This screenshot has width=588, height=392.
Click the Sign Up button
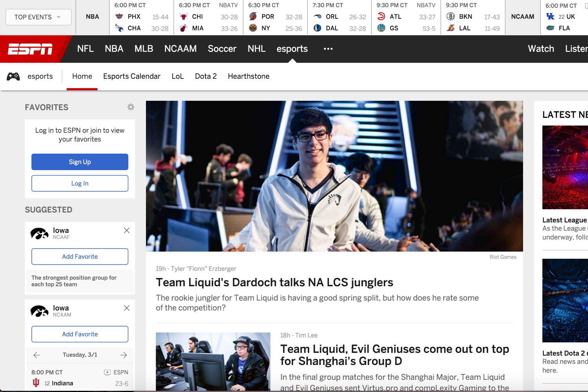tap(80, 162)
